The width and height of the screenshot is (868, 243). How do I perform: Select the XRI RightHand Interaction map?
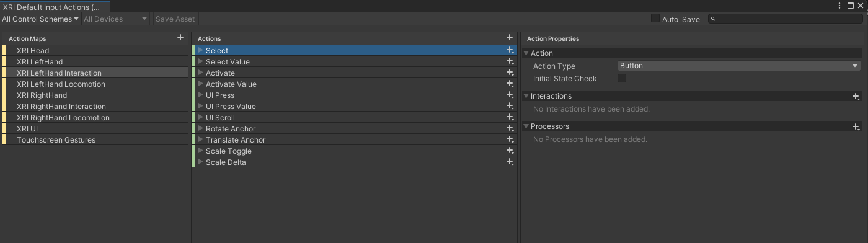coord(95,106)
